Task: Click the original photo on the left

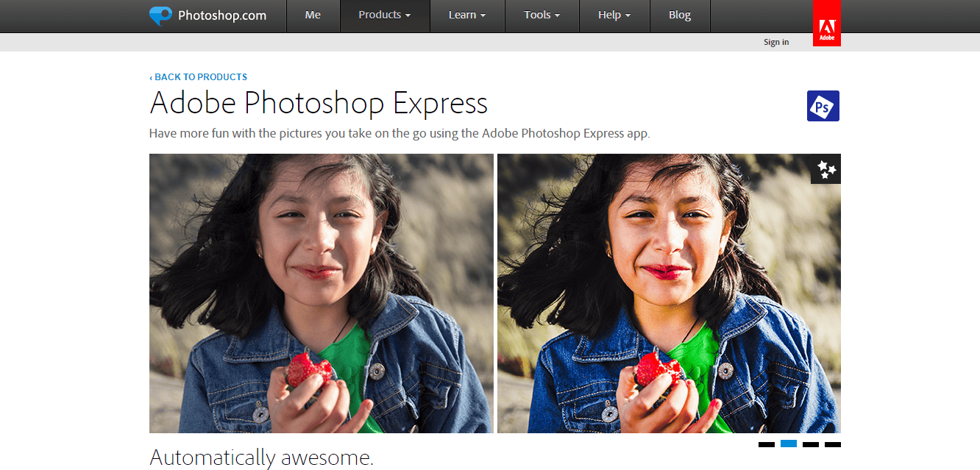Action: (322, 293)
